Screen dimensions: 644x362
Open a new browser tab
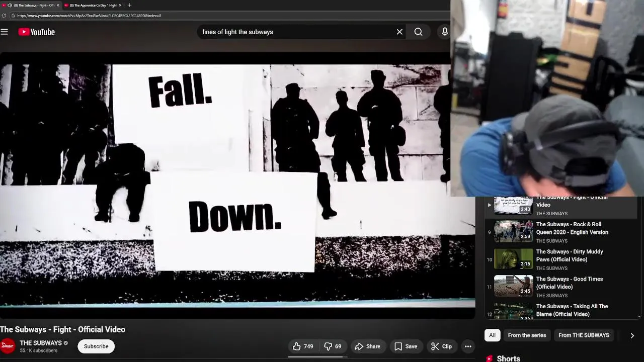(x=129, y=5)
